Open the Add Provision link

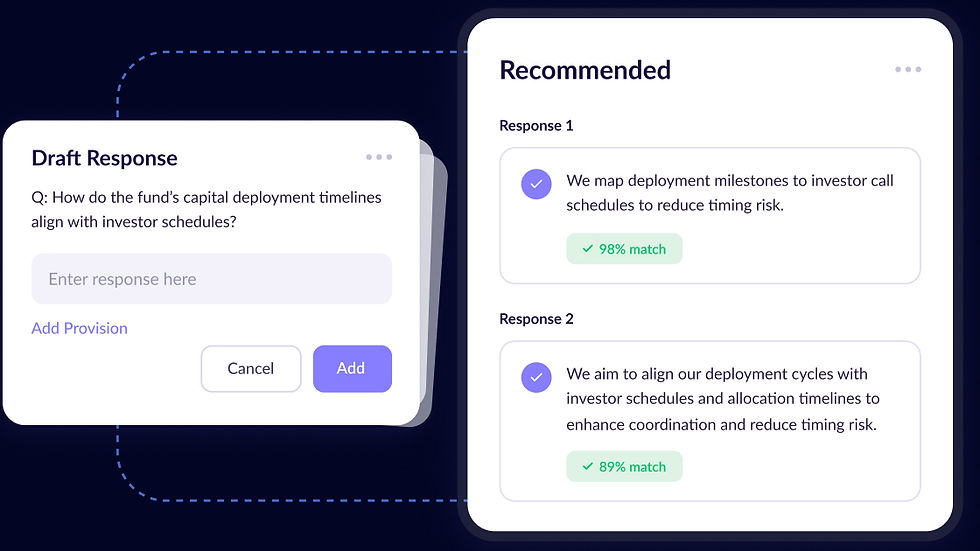click(79, 328)
